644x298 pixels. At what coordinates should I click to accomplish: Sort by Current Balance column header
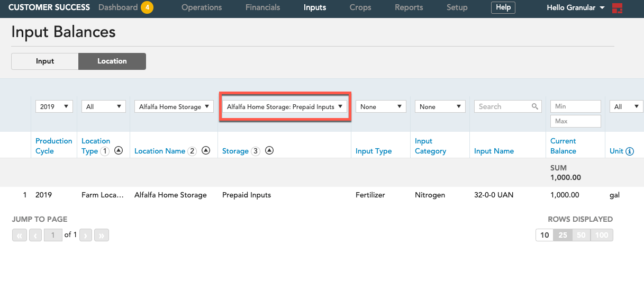(564, 146)
